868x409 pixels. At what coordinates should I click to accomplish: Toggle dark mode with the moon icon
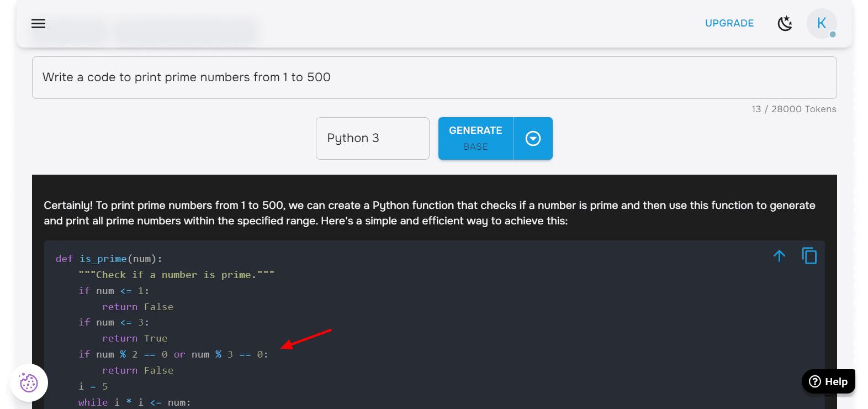point(785,23)
